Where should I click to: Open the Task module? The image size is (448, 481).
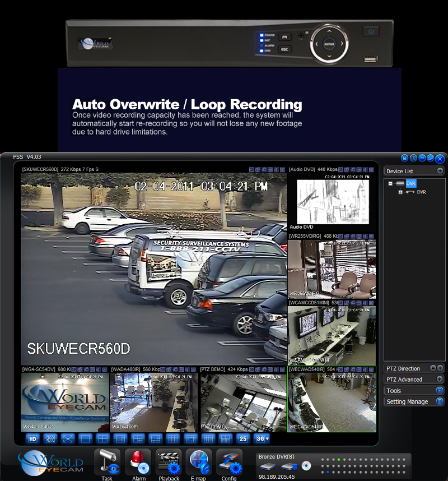click(107, 464)
